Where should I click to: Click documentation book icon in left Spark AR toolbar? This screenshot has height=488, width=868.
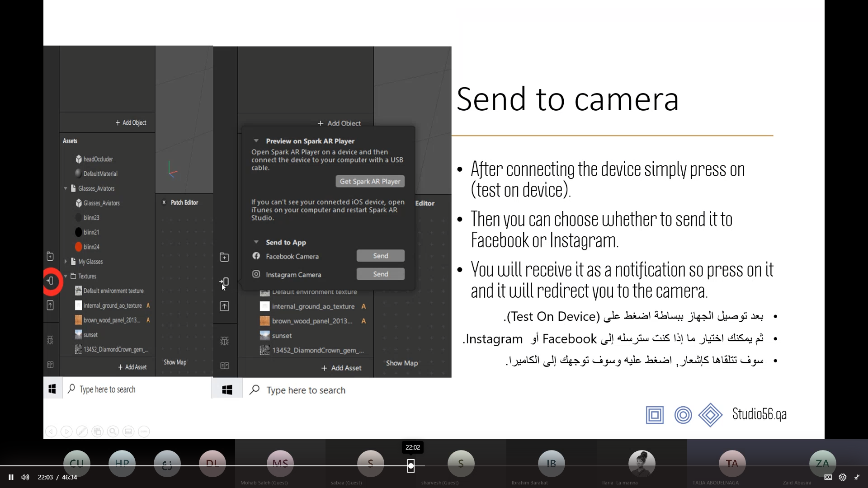[x=50, y=364]
